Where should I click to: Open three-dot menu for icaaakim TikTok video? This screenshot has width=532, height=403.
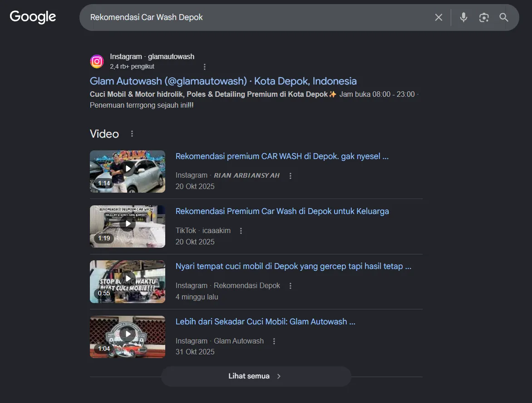[x=241, y=231]
